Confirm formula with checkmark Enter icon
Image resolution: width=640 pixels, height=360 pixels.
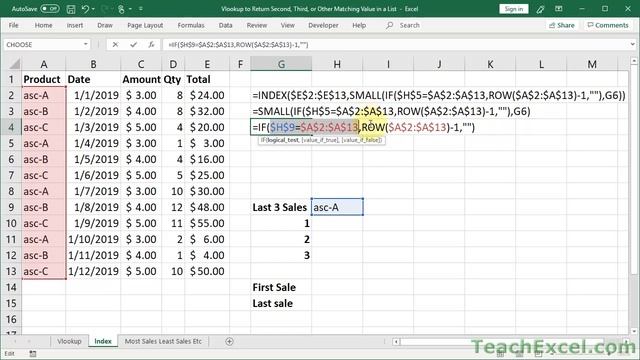point(133,44)
